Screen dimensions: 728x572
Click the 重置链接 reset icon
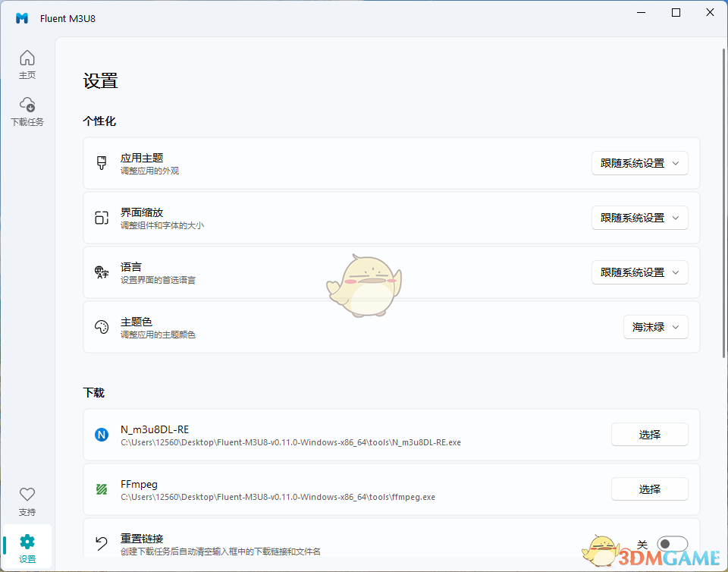pos(102,543)
